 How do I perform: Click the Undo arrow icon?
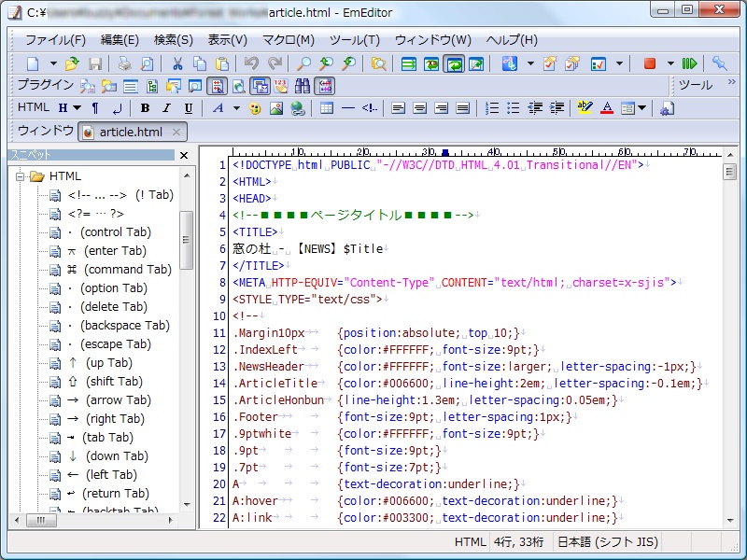pyautogui.click(x=250, y=63)
